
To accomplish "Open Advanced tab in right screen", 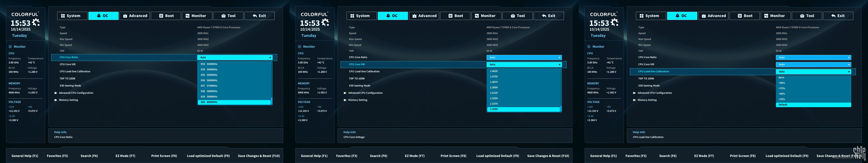I will 714,16.
